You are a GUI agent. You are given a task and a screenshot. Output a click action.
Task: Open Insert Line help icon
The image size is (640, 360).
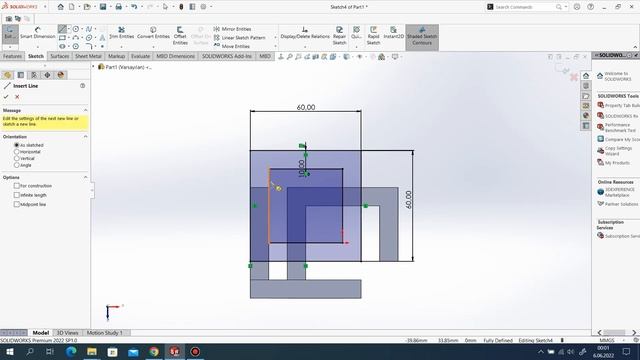[x=82, y=86]
